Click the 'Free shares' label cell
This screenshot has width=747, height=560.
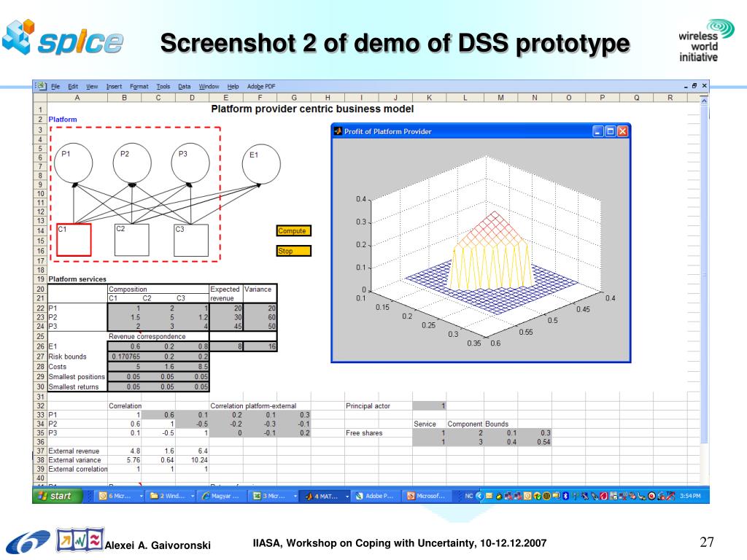[x=364, y=433]
